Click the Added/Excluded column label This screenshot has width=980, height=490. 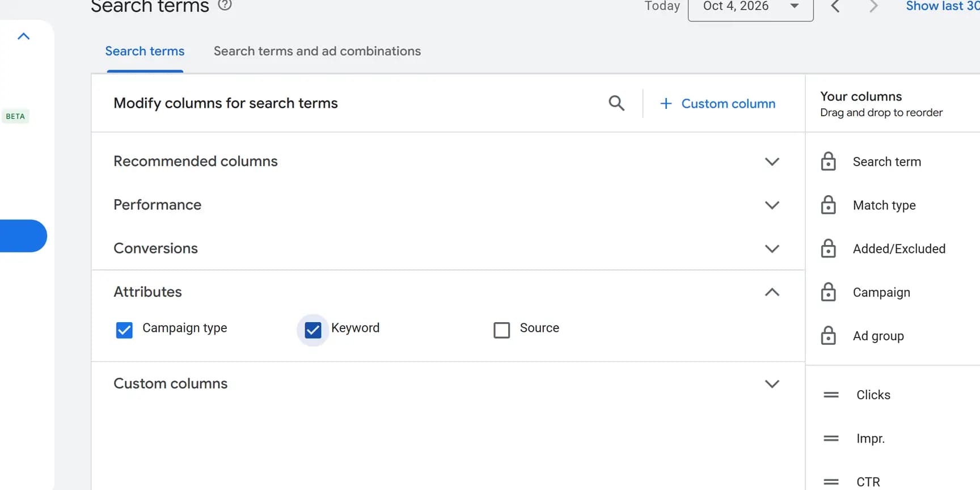(x=899, y=248)
